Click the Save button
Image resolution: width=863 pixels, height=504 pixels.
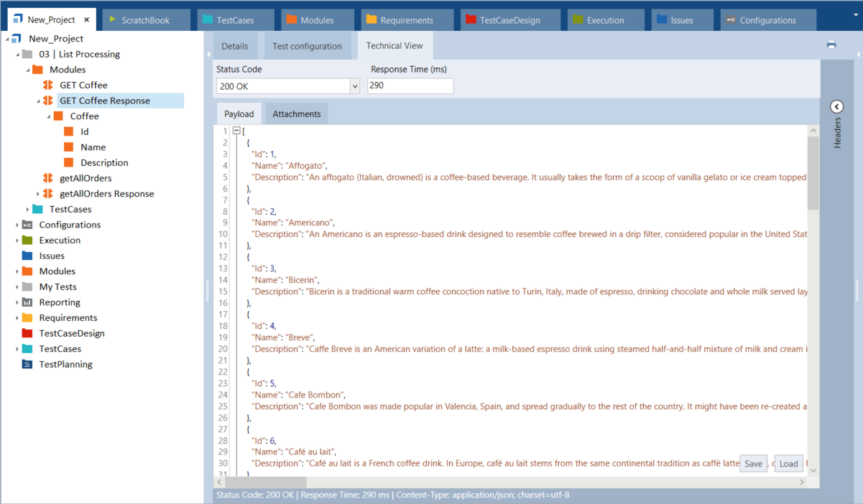pyautogui.click(x=753, y=464)
